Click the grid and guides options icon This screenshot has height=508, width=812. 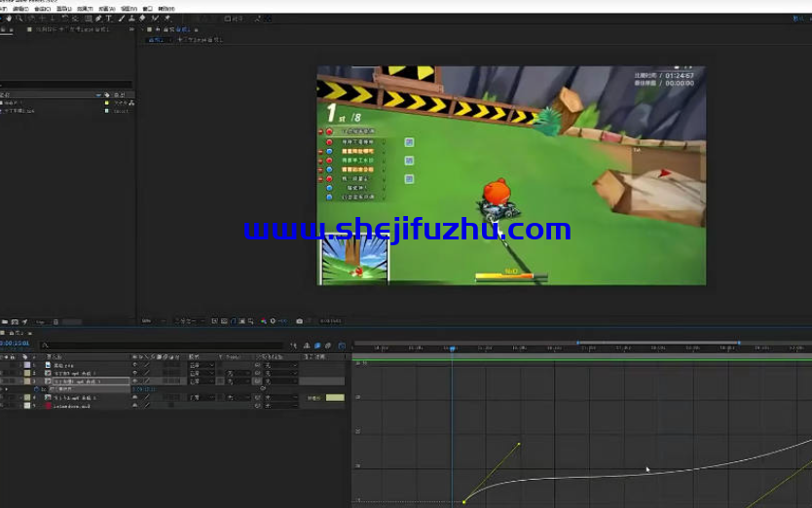coord(250,321)
